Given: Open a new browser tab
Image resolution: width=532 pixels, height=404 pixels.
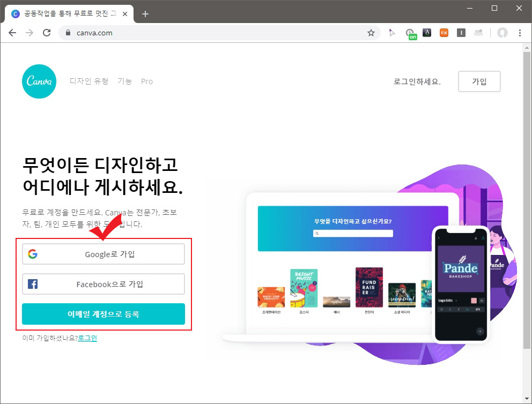Looking at the screenshot, I should coord(145,14).
